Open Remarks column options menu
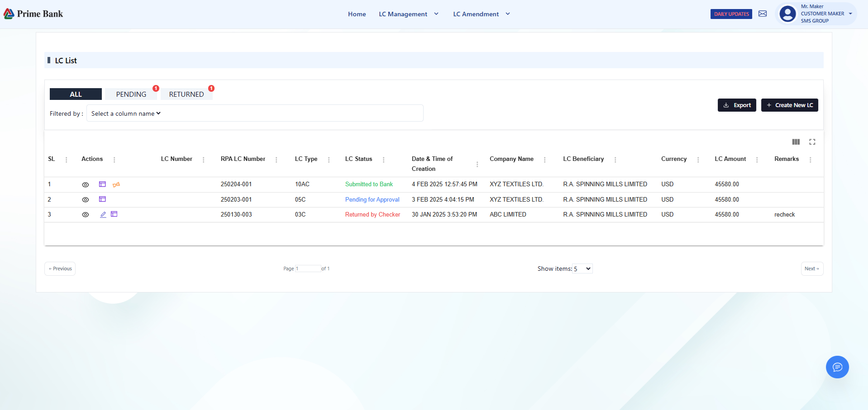Viewport: 868px width, 410px height. pos(810,160)
